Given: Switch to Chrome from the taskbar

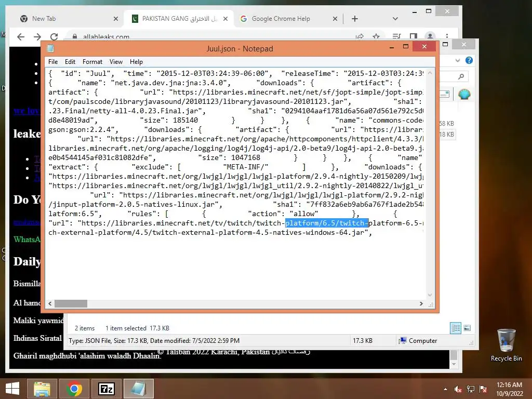Looking at the screenshot, I should click(74, 389).
